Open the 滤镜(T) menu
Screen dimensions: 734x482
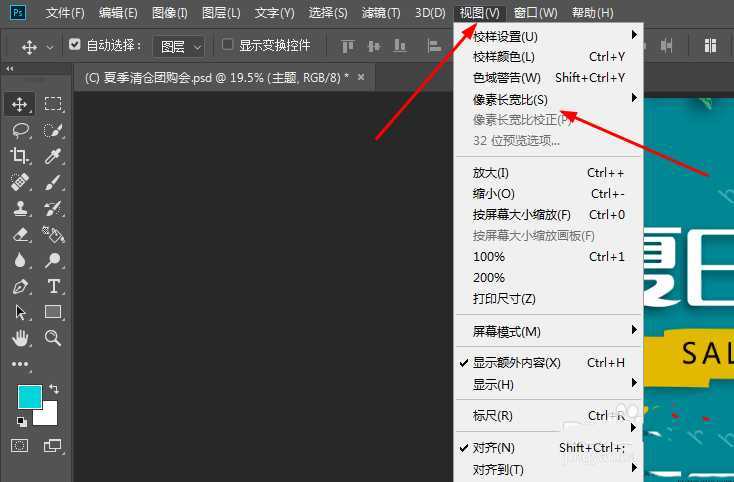click(x=380, y=13)
